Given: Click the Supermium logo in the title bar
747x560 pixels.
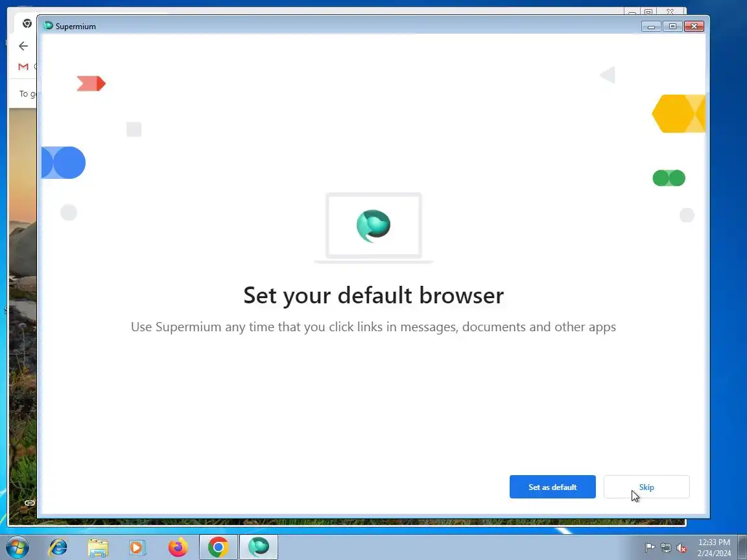Looking at the screenshot, I should (x=48, y=26).
